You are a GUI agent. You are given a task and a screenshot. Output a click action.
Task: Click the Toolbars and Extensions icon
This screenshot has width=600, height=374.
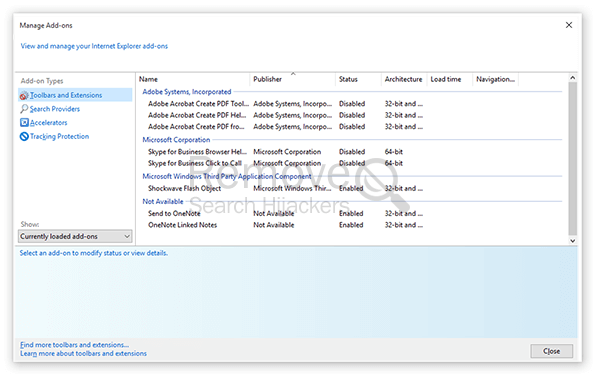(24, 95)
